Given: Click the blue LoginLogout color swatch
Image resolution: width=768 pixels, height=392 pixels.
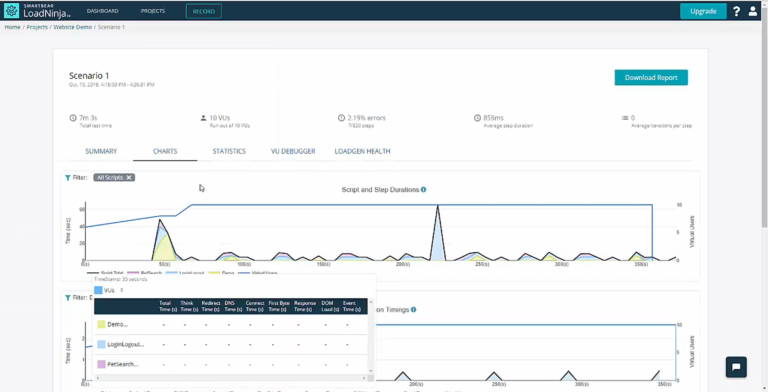Looking at the screenshot, I should 101,344.
